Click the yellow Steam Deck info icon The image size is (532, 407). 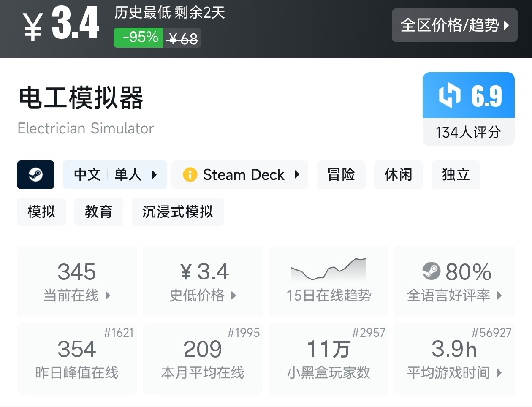[x=190, y=175]
